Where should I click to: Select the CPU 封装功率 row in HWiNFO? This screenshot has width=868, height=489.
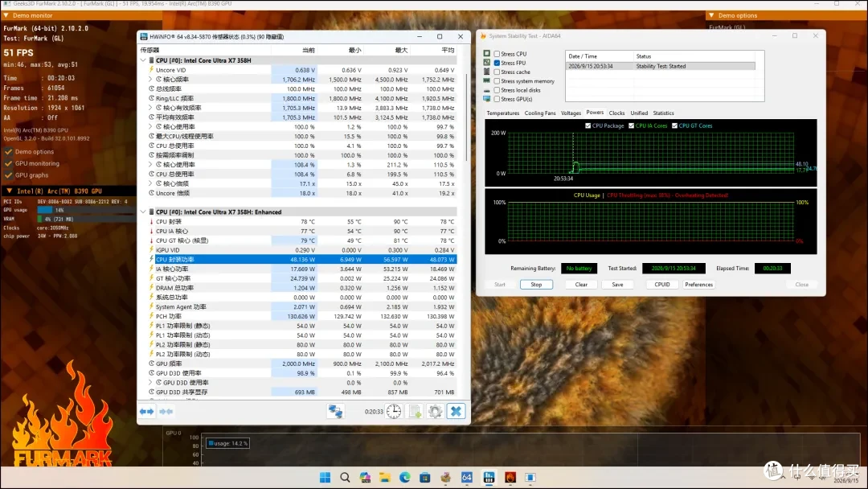point(303,259)
